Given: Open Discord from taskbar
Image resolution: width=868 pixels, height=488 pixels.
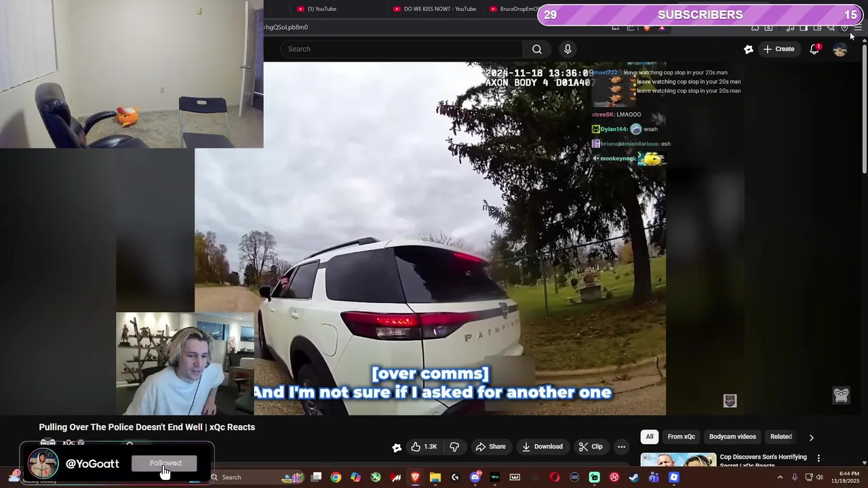Looking at the screenshot, I should coord(475,477).
